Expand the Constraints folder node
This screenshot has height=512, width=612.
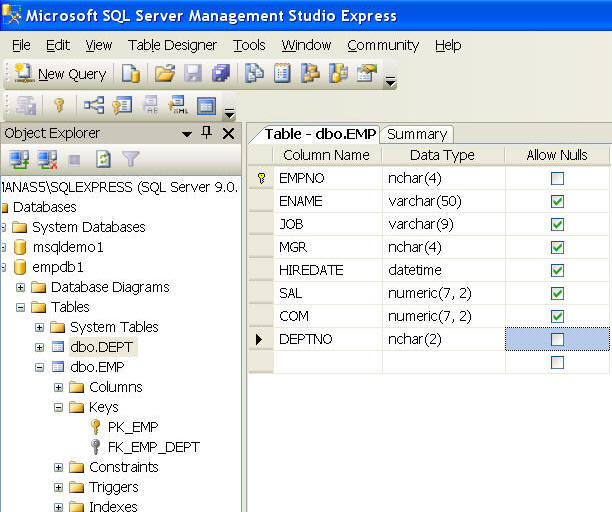click(59, 468)
